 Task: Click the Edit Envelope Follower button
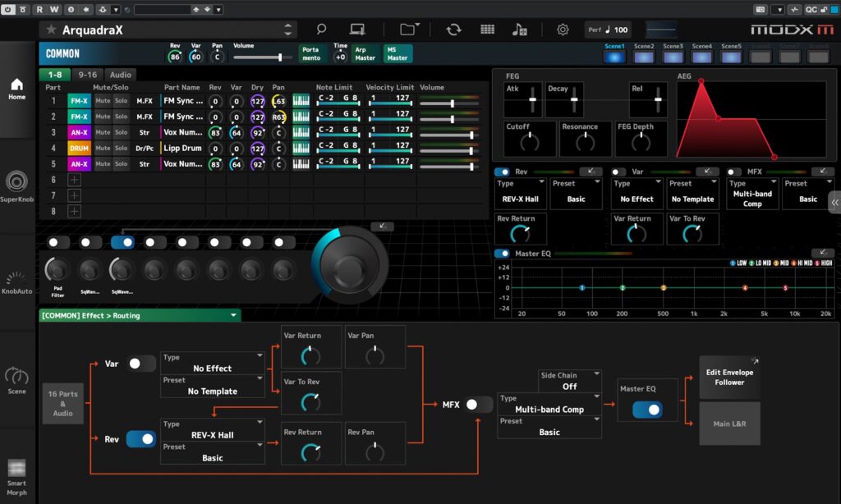pos(729,378)
